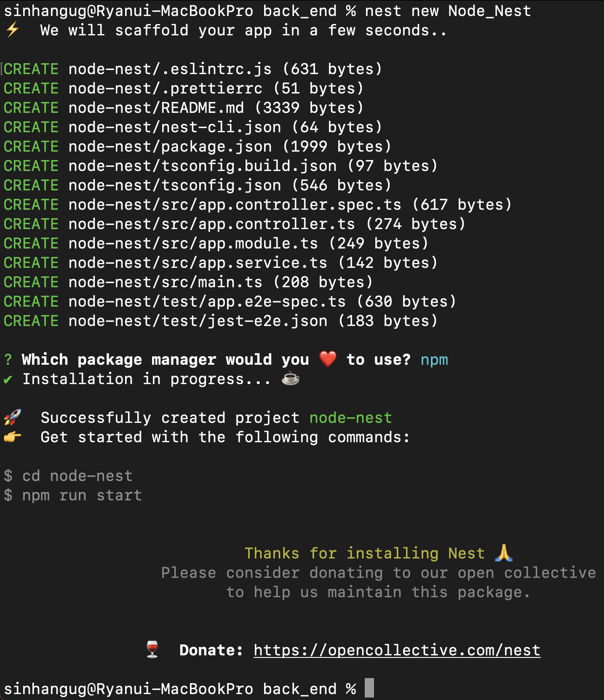Click 'Which package manager would you' prompt text
This screenshot has height=700, width=604.
point(165,360)
